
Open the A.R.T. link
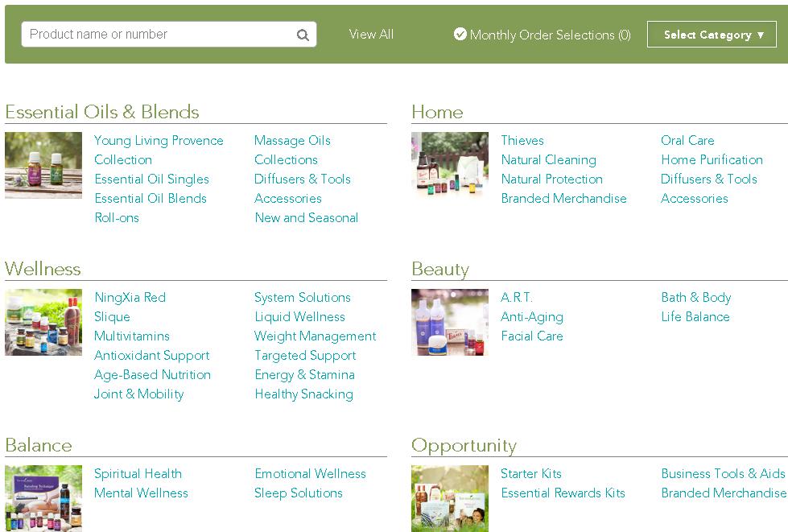(516, 297)
